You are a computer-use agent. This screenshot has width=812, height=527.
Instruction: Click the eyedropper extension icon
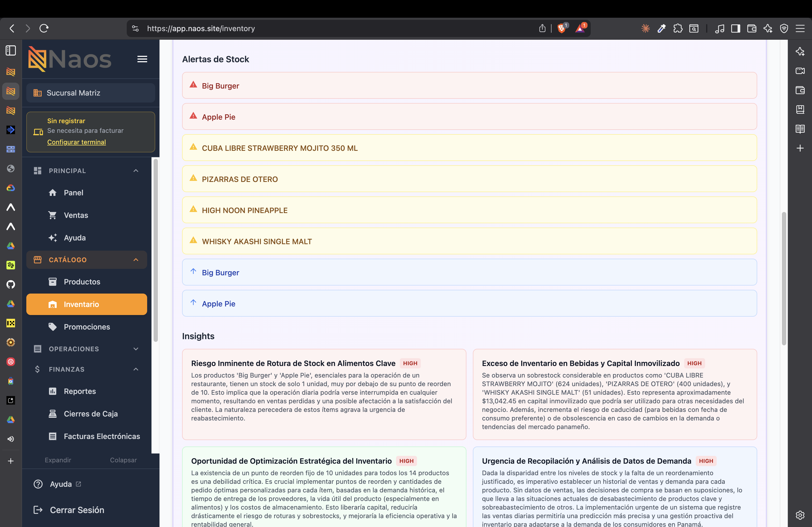tap(662, 28)
